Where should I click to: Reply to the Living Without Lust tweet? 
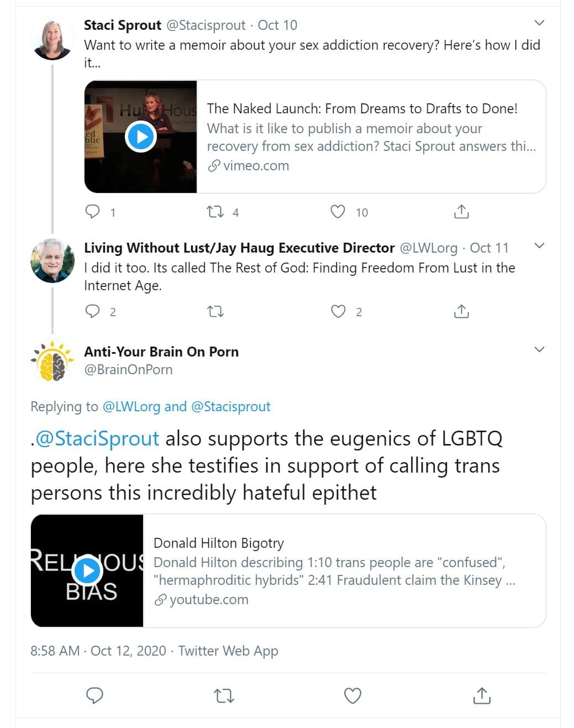point(92,312)
